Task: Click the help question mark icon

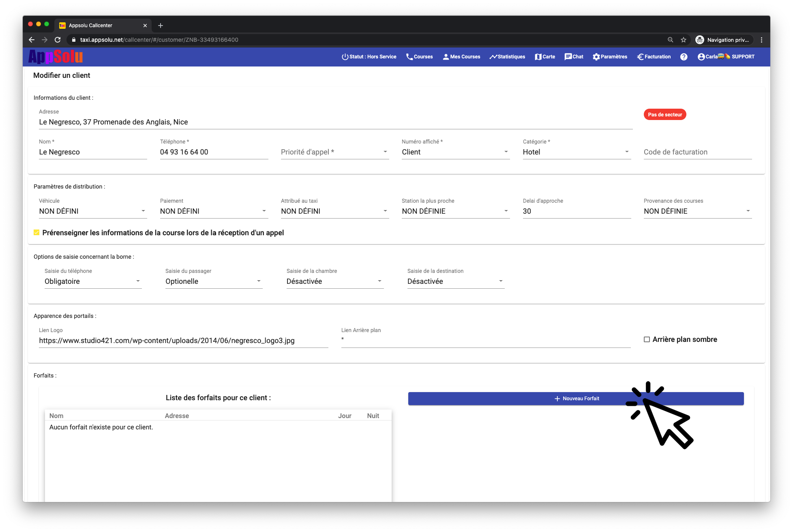Action: tap(684, 57)
